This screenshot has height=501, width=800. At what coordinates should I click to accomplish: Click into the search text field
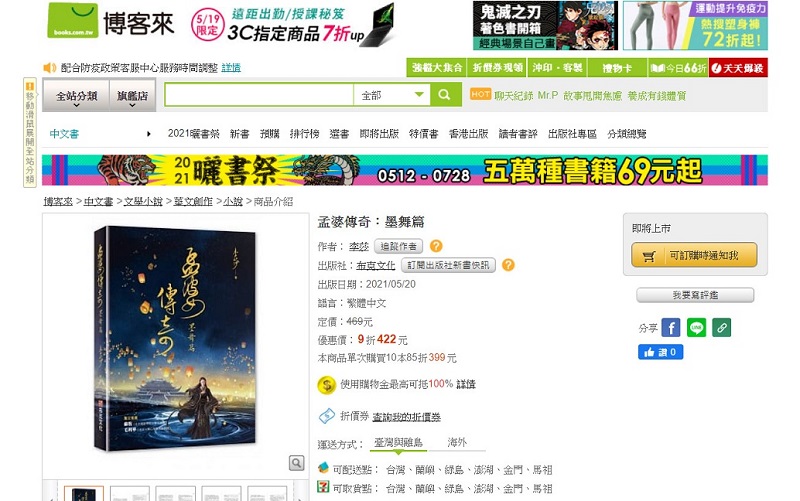259,95
